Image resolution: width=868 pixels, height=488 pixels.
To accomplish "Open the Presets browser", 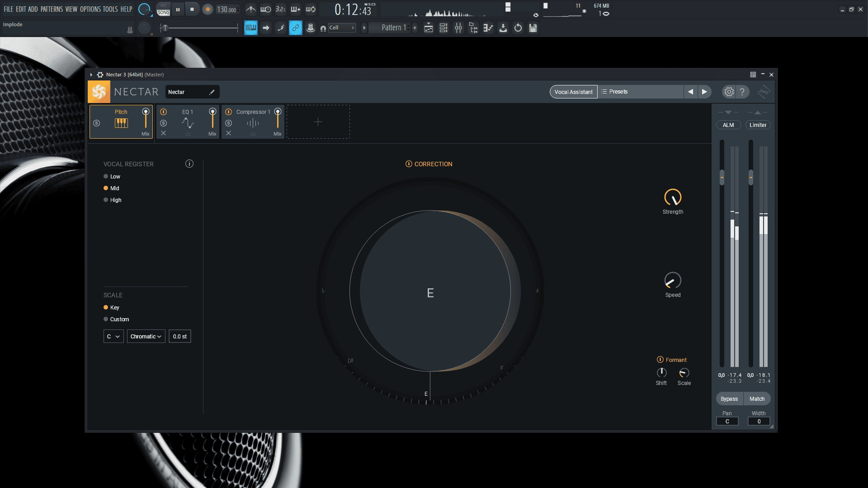I will pos(641,92).
